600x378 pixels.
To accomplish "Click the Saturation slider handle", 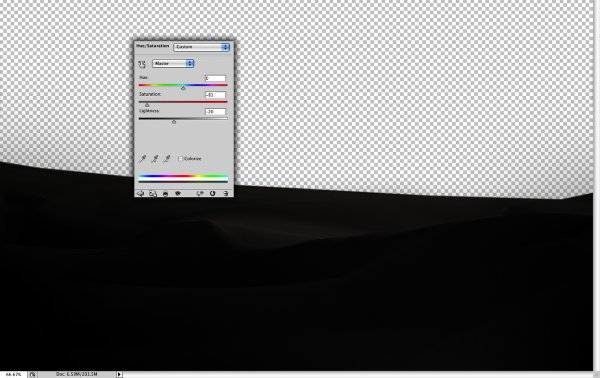I will [x=147, y=105].
